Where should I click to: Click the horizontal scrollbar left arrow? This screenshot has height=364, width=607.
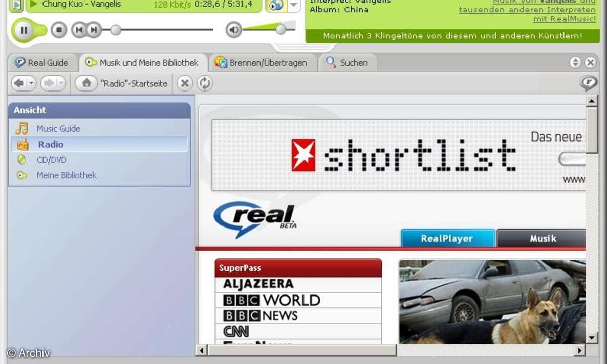point(201,350)
